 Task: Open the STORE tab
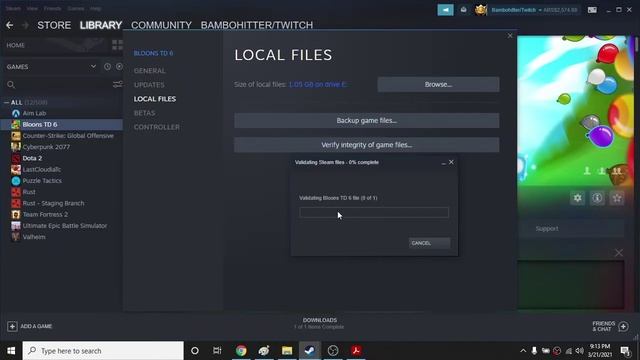point(54,25)
